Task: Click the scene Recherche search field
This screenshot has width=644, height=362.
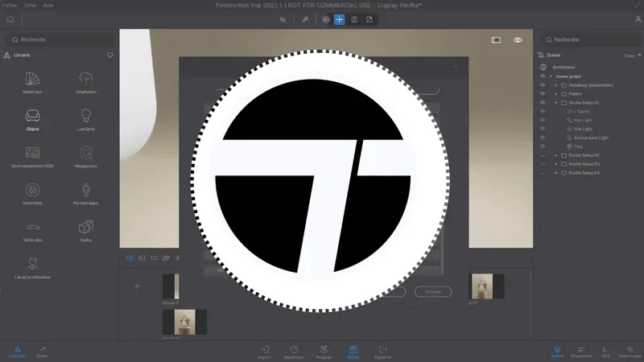Action: [590, 39]
